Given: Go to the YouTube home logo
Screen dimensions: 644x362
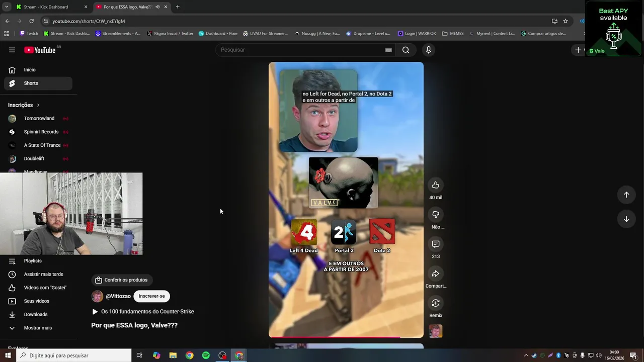Looking at the screenshot, I should click(x=40, y=50).
